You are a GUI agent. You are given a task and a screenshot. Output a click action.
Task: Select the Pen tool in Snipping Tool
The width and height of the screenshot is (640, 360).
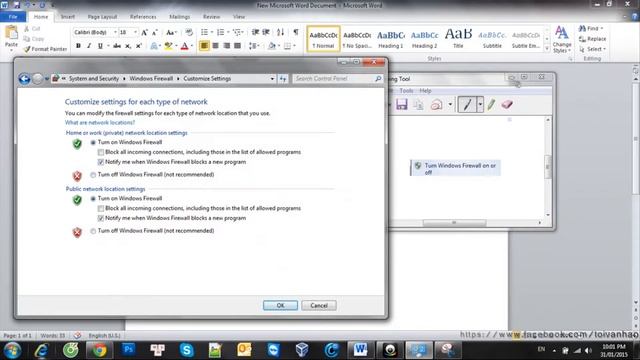point(467,104)
